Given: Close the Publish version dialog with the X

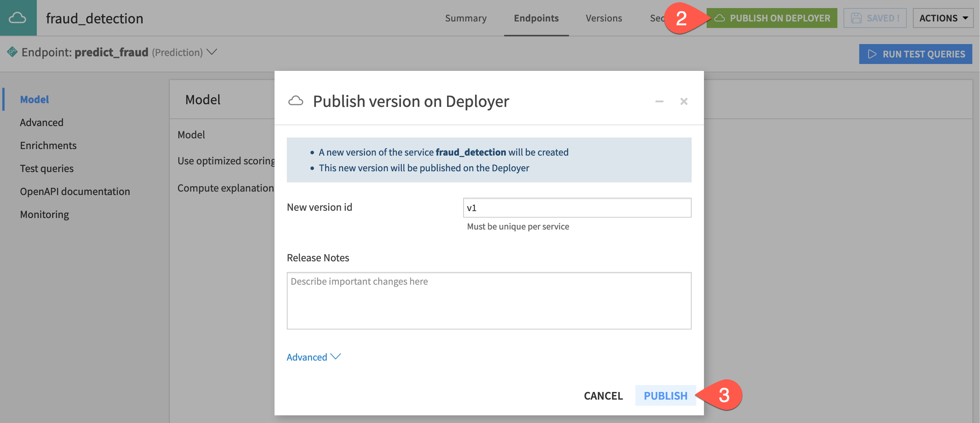Looking at the screenshot, I should pos(684,101).
